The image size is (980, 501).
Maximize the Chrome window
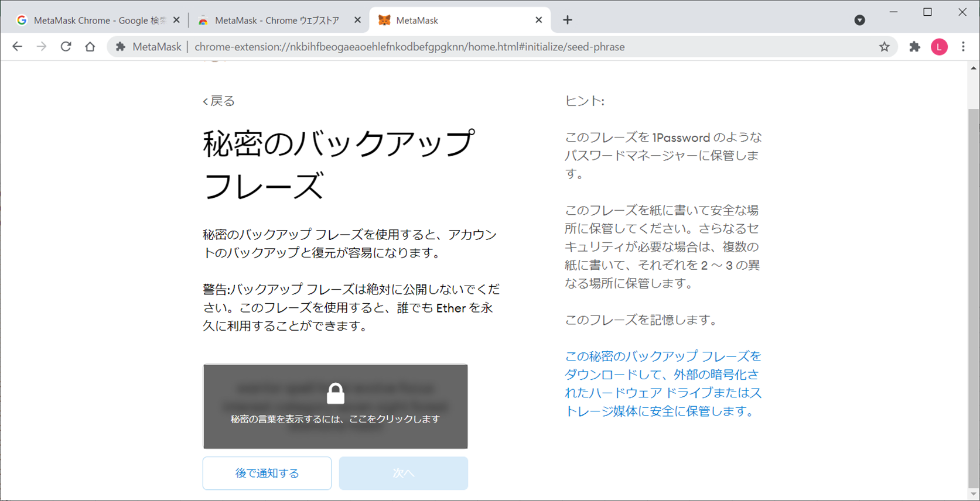coord(927,12)
